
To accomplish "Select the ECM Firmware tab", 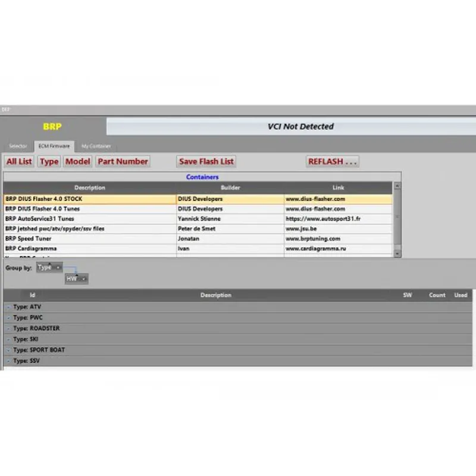I will tap(54, 146).
